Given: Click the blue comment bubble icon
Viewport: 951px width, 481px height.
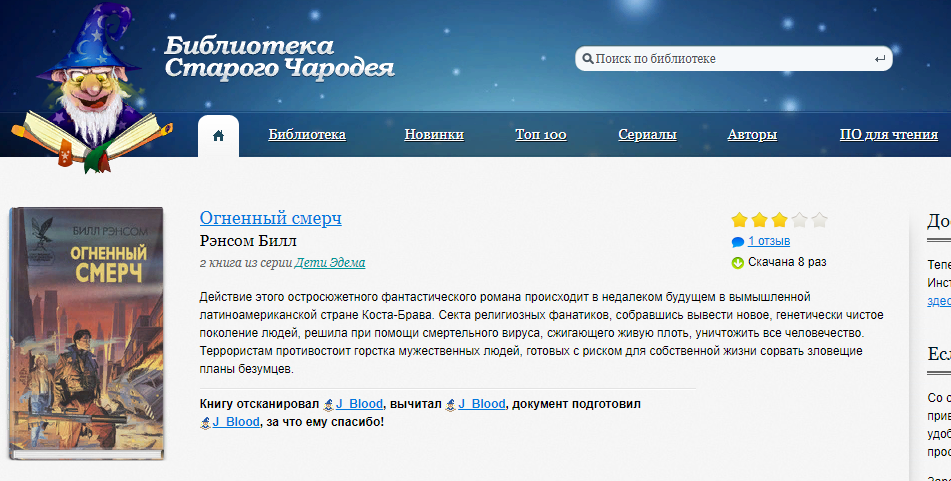Looking at the screenshot, I should coord(738,242).
